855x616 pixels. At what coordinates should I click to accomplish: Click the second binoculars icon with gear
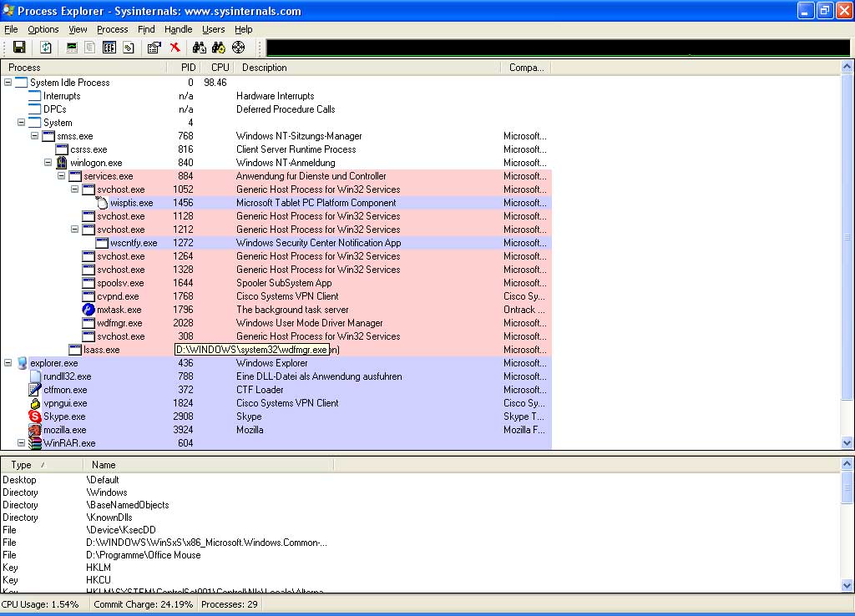[219, 48]
